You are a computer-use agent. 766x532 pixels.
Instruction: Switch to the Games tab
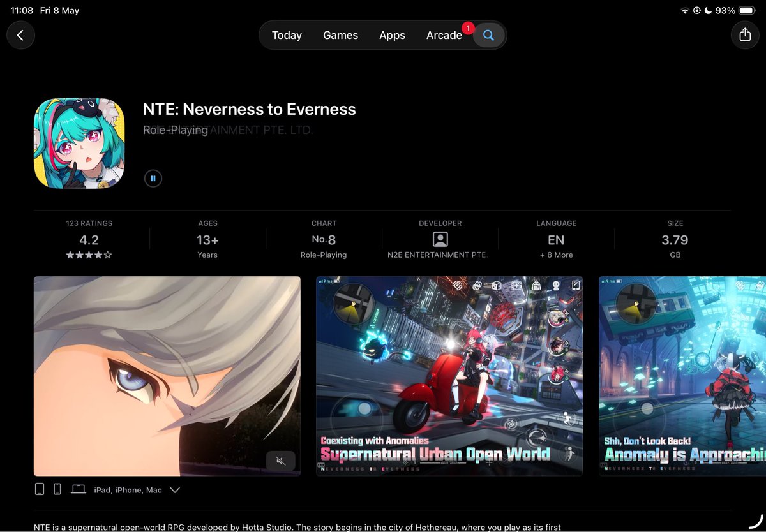tap(340, 35)
